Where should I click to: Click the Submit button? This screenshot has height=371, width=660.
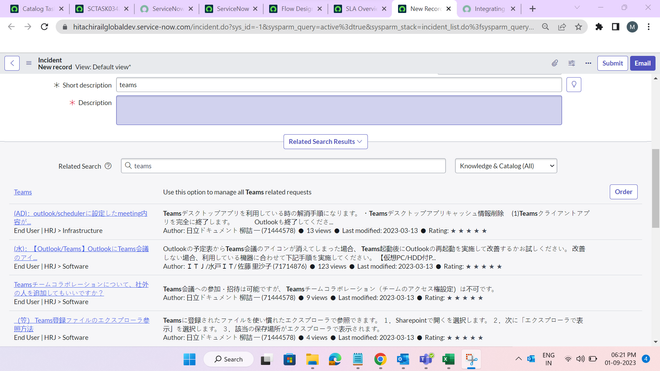coord(612,63)
